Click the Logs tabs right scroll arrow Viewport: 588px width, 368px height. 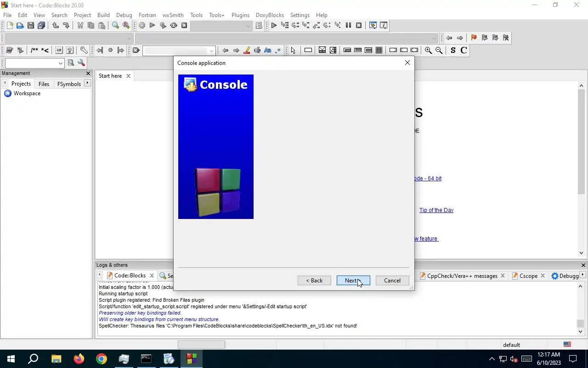(x=582, y=275)
